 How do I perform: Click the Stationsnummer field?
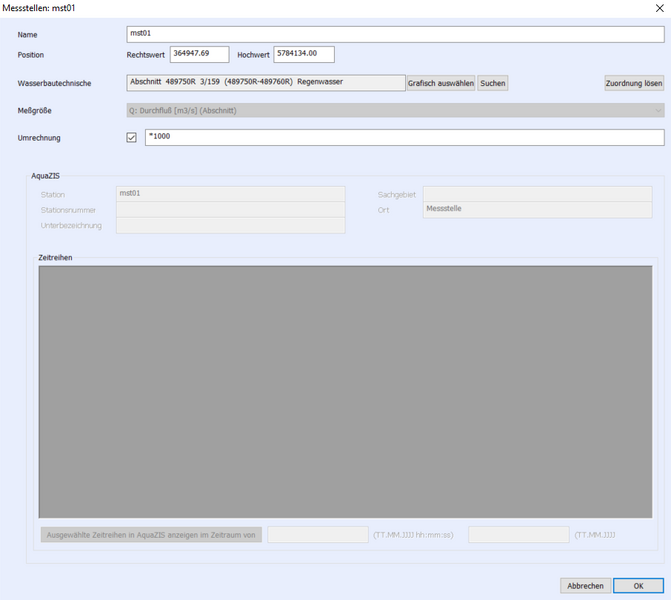pyautogui.click(x=231, y=210)
